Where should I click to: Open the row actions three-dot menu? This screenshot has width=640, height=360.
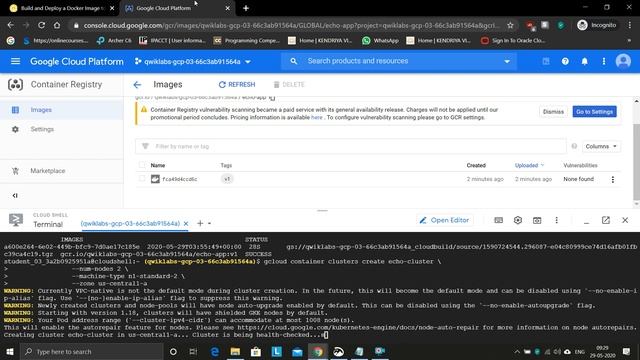tap(613, 179)
